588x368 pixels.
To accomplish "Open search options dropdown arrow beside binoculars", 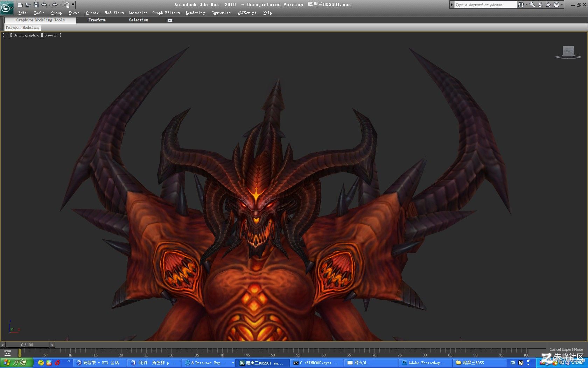I will [x=526, y=5].
